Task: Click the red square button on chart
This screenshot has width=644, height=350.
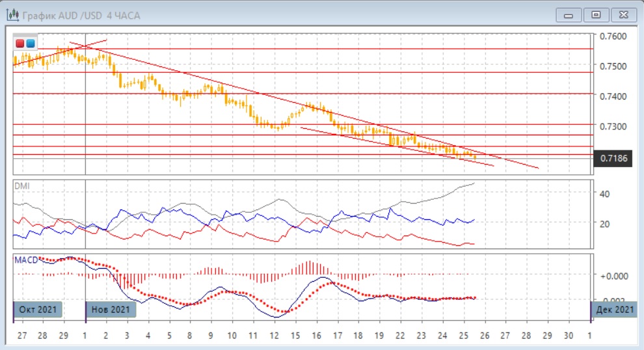Action: [x=20, y=44]
